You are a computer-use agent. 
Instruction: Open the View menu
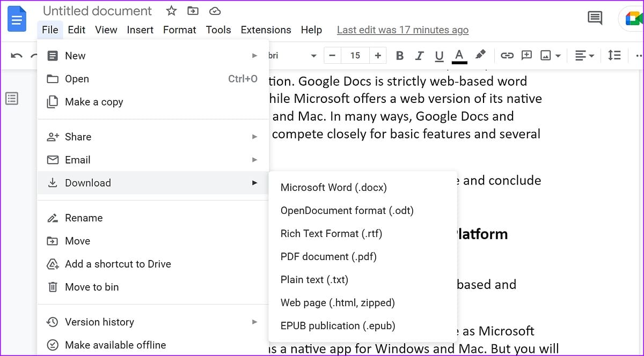tap(106, 30)
